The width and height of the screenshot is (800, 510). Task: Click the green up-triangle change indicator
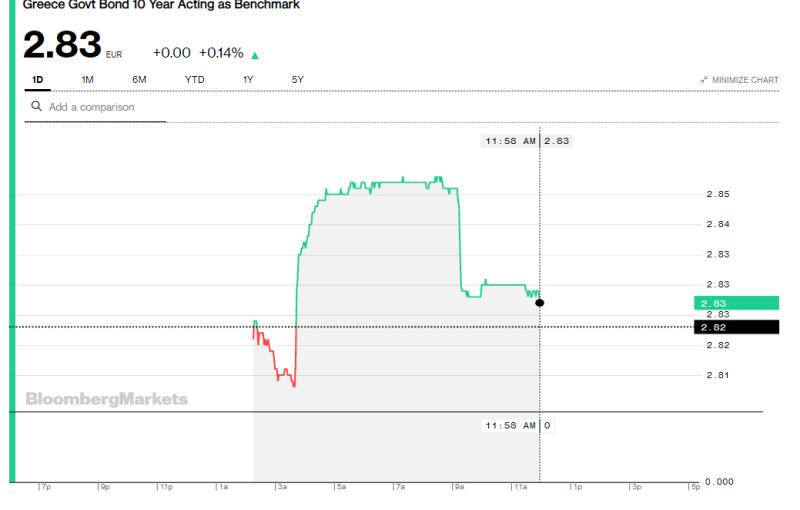(255, 55)
